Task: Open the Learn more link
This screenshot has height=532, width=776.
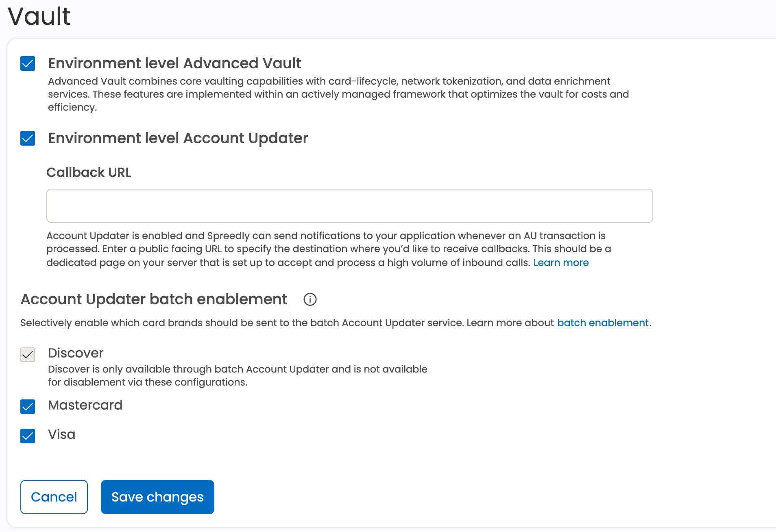Action: click(561, 263)
